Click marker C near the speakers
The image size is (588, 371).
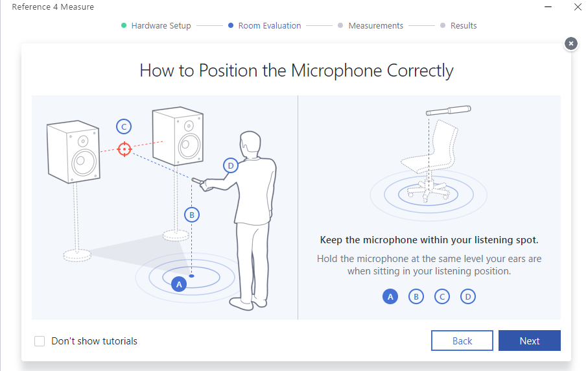click(124, 126)
